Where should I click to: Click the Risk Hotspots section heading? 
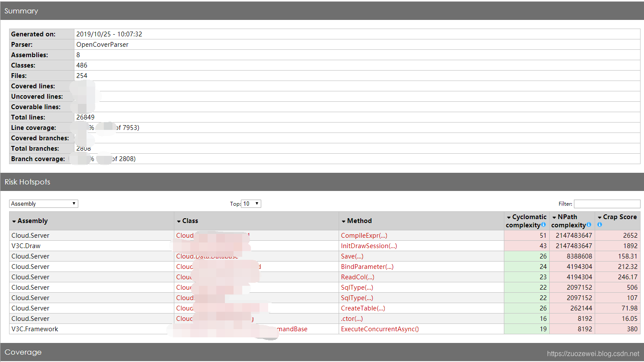(x=27, y=182)
